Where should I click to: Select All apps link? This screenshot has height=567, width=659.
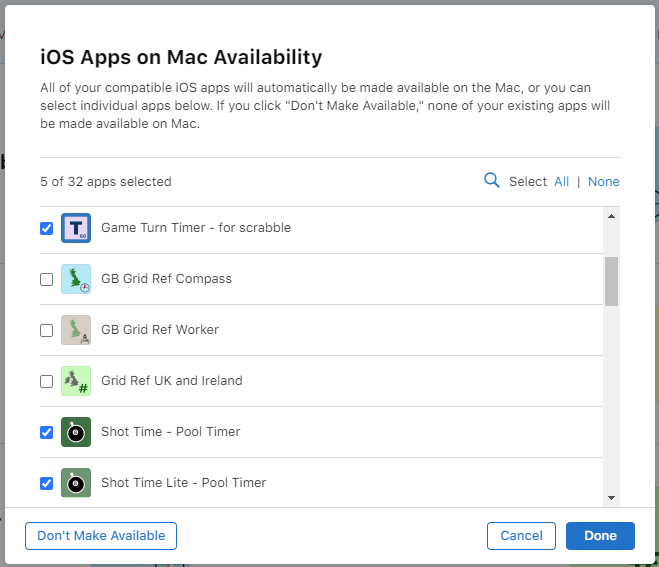pyautogui.click(x=561, y=182)
